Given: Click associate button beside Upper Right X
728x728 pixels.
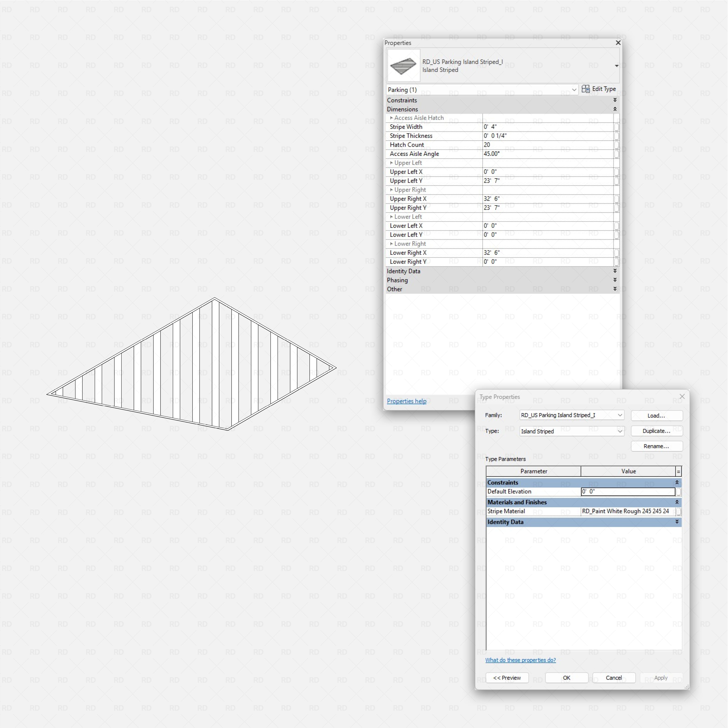Looking at the screenshot, I should [x=617, y=199].
